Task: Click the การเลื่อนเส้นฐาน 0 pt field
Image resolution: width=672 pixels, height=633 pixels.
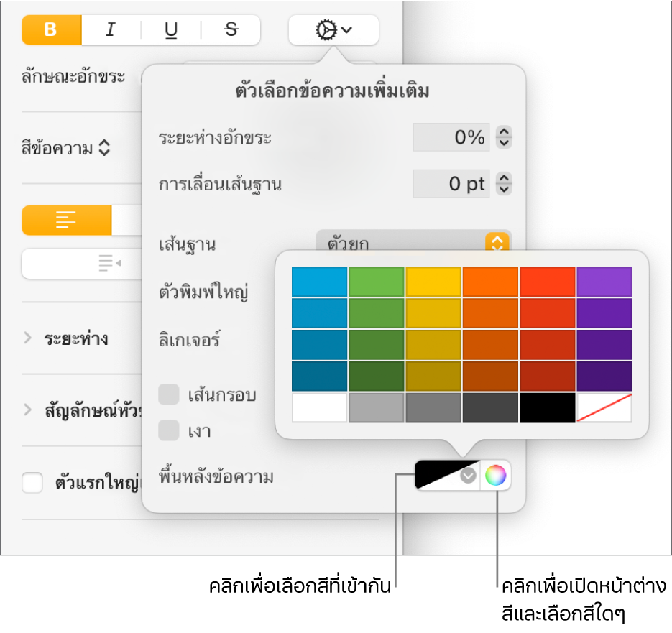Action: (451, 183)
